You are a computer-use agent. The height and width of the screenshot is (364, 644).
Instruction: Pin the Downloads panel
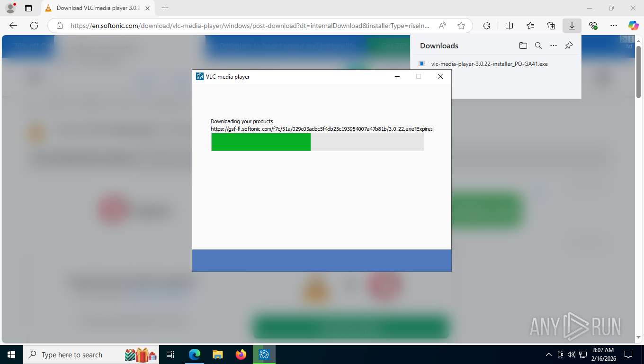pyautogui.click(x=569, y=45)
